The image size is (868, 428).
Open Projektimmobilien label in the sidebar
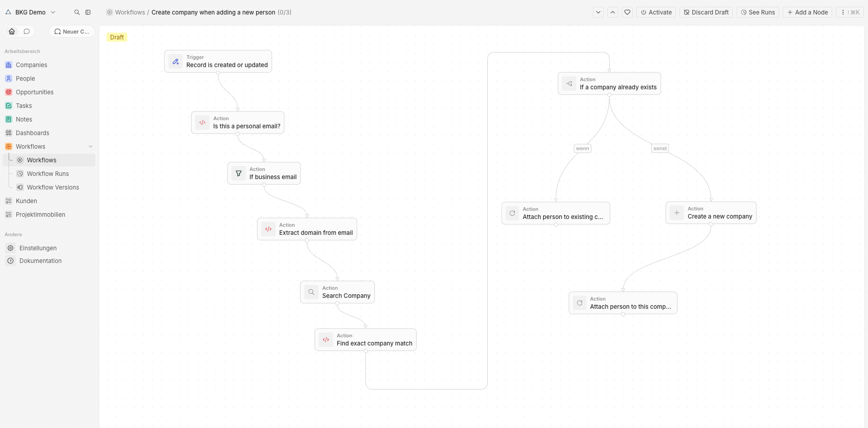pyautogui.click(x=40, y=214)
